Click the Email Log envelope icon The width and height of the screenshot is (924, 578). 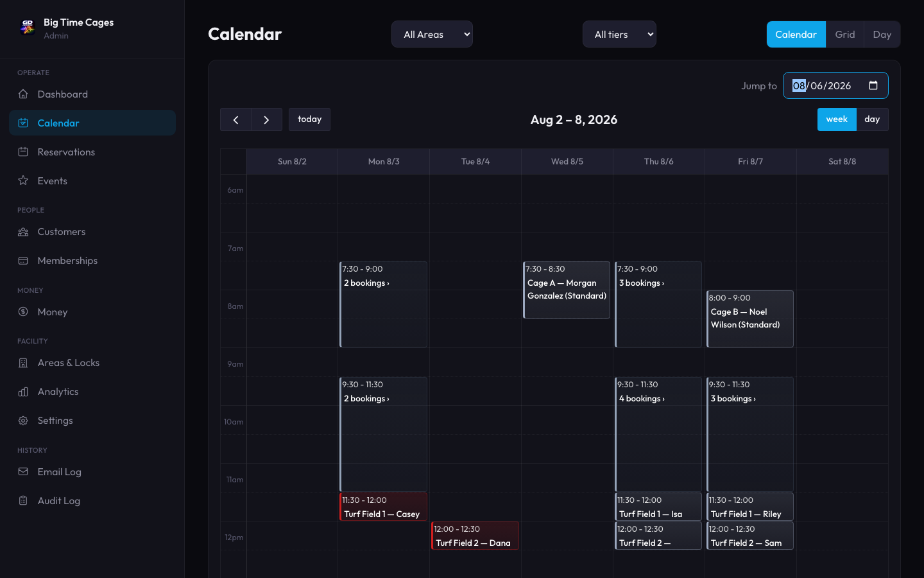[x=23, y=472]
